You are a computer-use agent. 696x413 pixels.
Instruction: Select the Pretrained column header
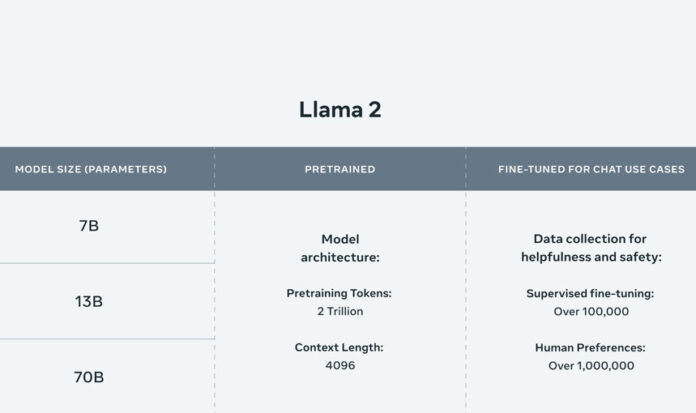pyautogui.click(x=340, y=169)
